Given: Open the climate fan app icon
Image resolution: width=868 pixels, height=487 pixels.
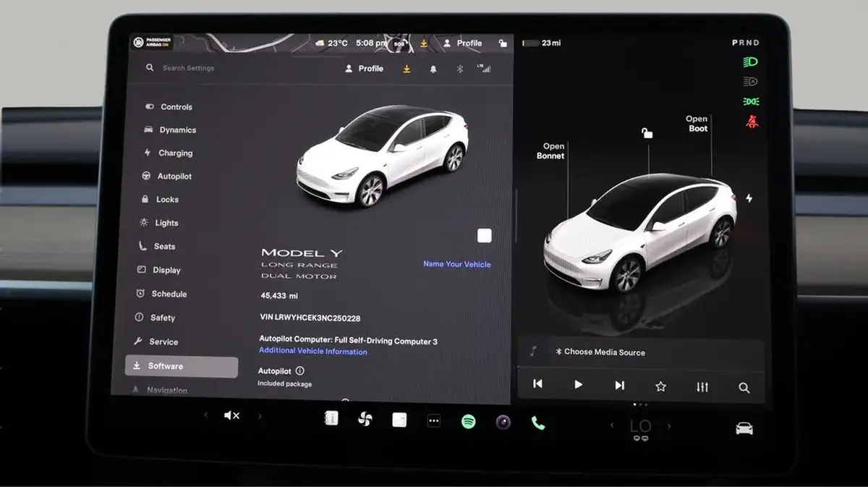Looking at the screenshot, I should pos(365,419).
